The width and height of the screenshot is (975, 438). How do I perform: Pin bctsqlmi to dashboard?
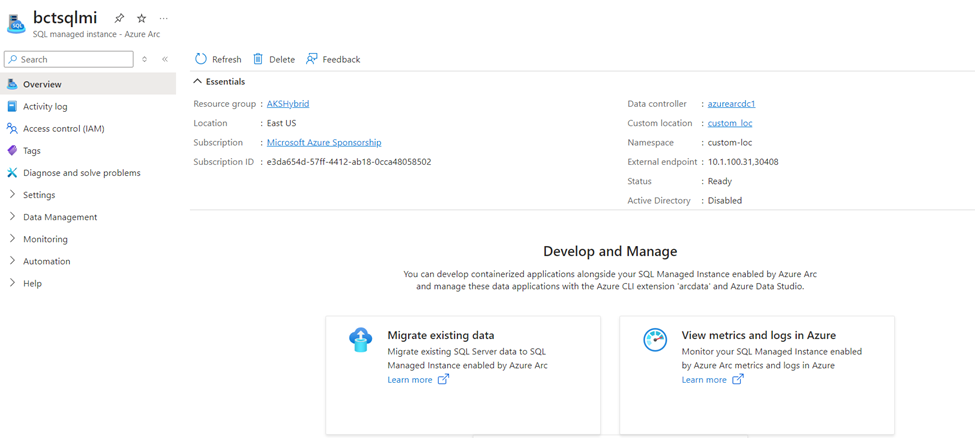(x=119, y=18)
